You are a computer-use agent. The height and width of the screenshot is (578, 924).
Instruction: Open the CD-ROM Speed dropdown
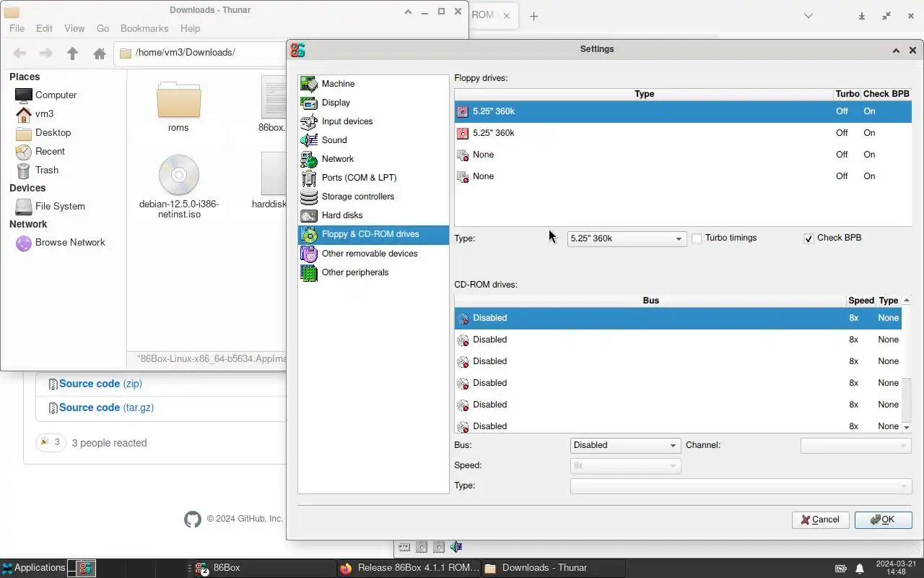(x=625, y=465)
